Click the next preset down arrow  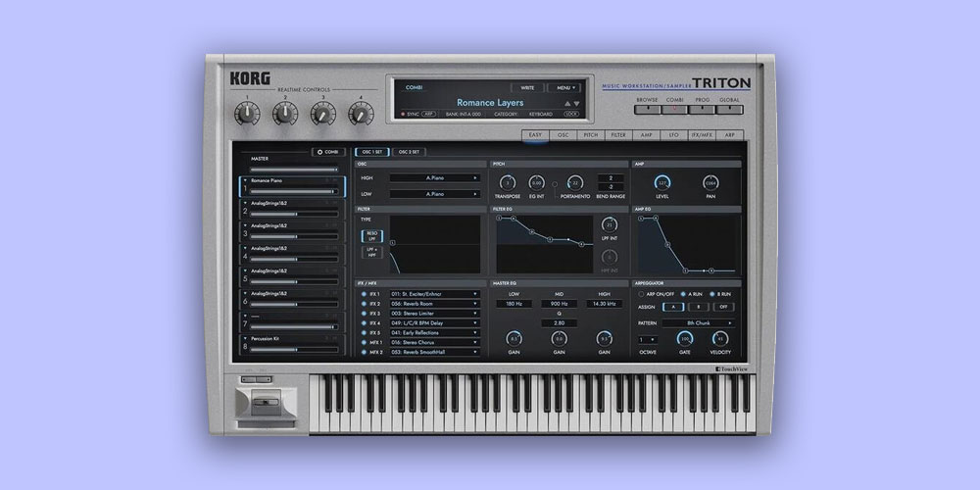pos(576,104)
